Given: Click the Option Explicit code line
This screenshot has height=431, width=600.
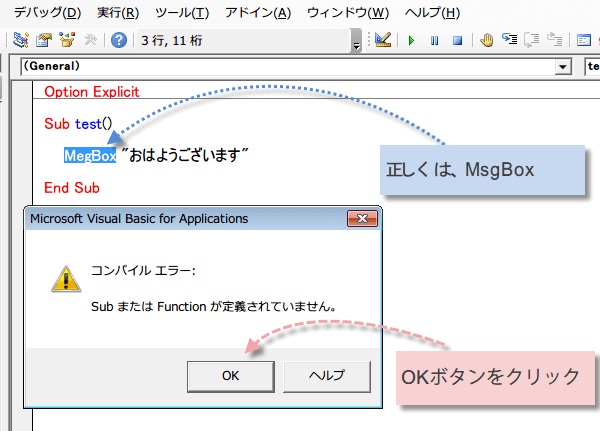Looking at the screenshot, I should point(92,92).
